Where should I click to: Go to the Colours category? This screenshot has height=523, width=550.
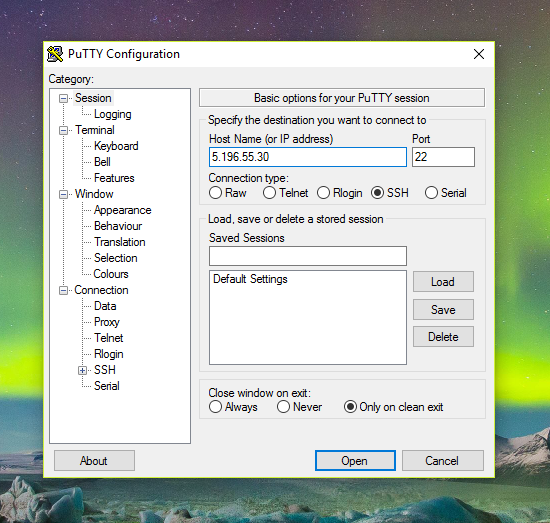tap(111, 274)
